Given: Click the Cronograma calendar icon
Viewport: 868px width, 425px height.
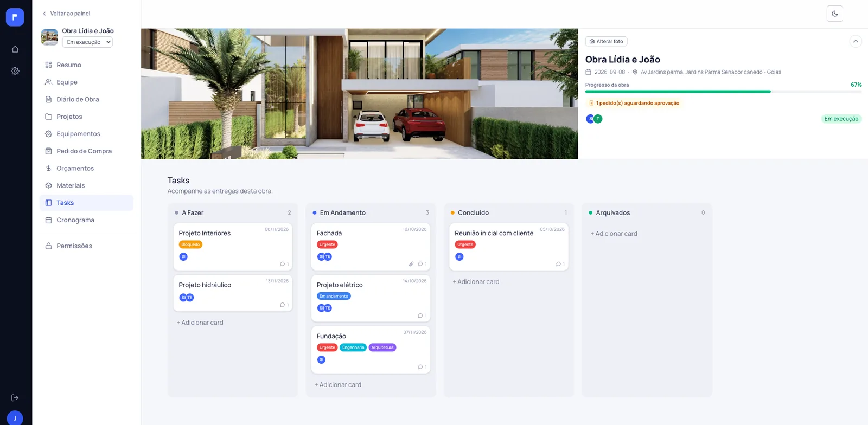Looking at the screenshot, I should coord(48,220).
